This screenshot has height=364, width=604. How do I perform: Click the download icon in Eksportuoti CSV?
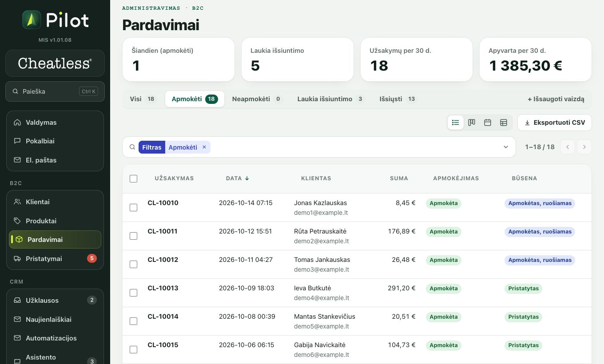[528, 123]
